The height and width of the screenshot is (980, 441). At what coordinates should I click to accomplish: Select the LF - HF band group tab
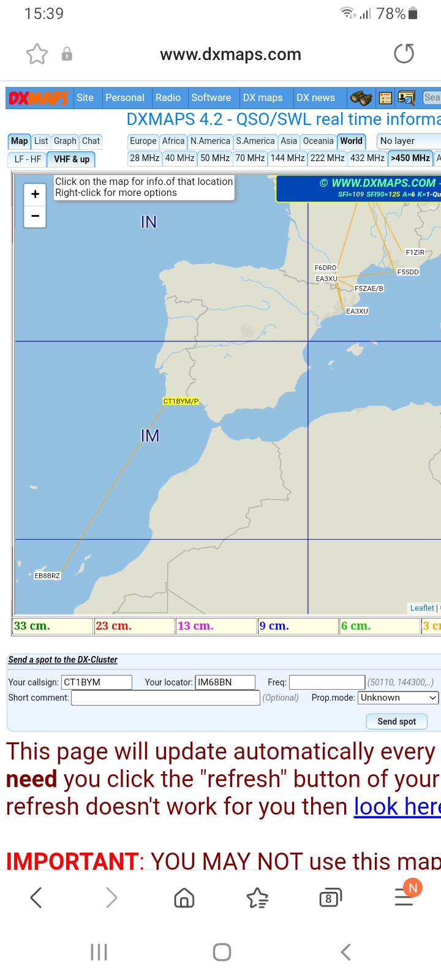point(28,159)
